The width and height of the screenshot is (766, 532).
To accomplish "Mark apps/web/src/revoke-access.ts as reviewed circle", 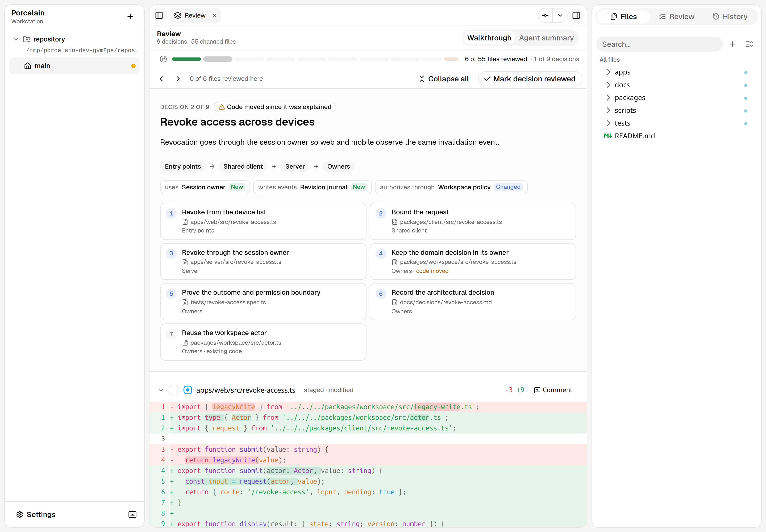I will (174, 390).
